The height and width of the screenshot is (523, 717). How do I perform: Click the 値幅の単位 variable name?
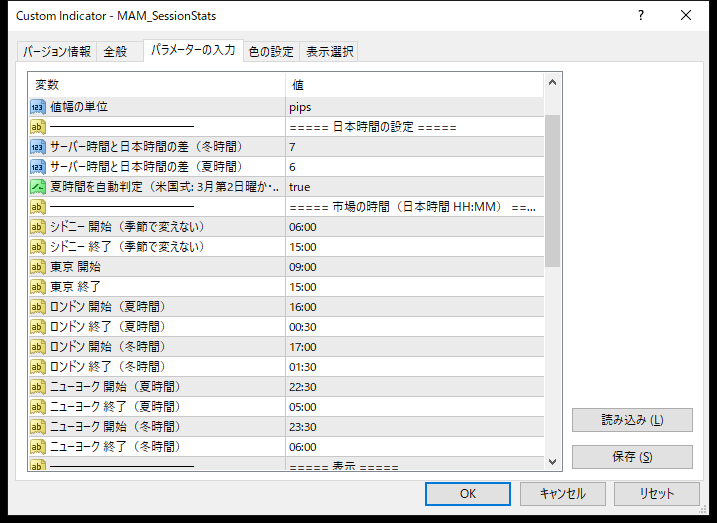click(79, 107)
